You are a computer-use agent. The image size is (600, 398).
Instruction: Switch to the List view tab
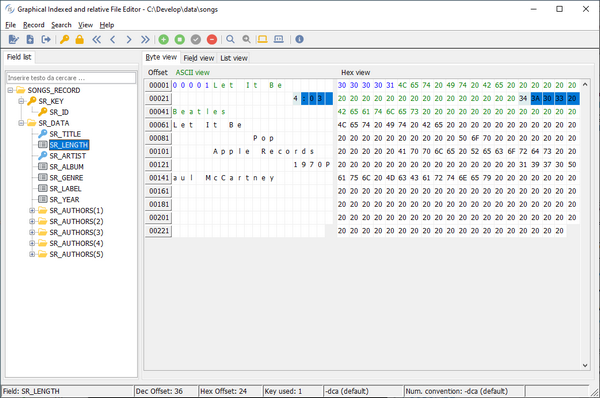click(234, 58)
